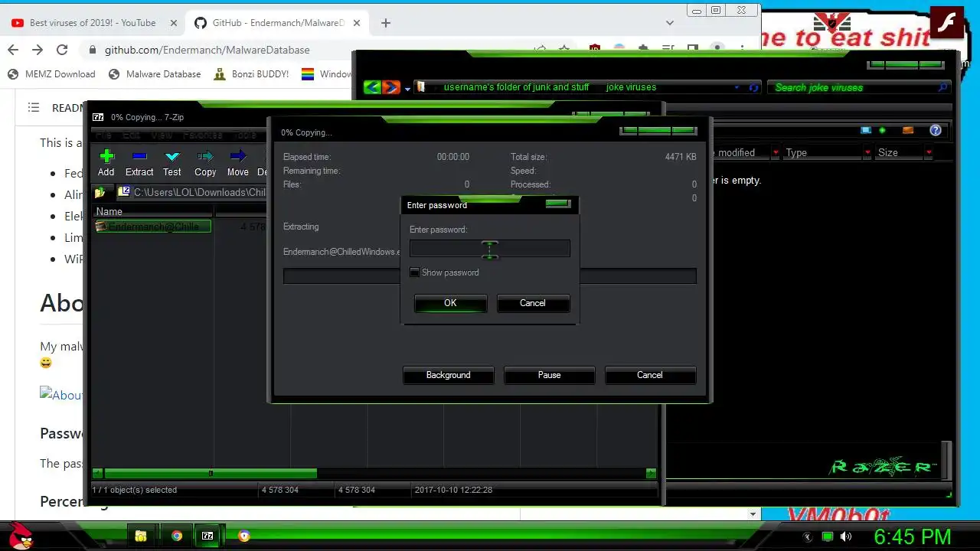Viewport: 980px width, 551px height.
Task: Pause the copying operation
Action: pos(549,375)
